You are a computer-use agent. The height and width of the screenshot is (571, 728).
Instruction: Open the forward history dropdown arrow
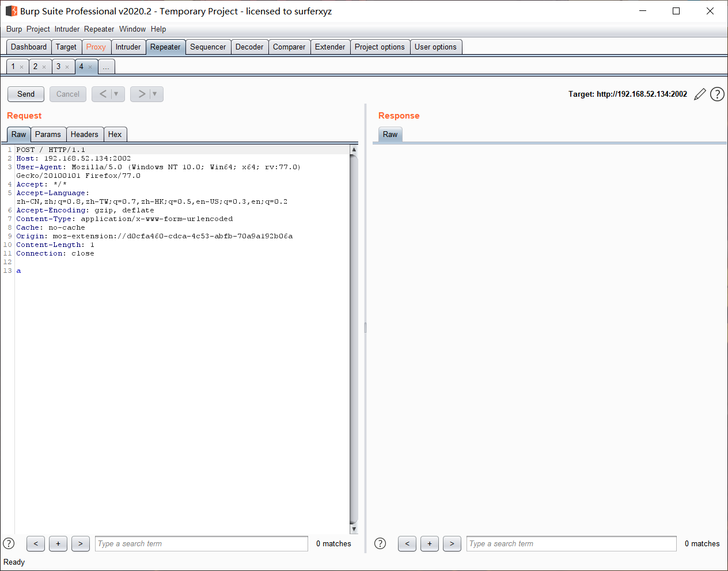coord(155,94)
